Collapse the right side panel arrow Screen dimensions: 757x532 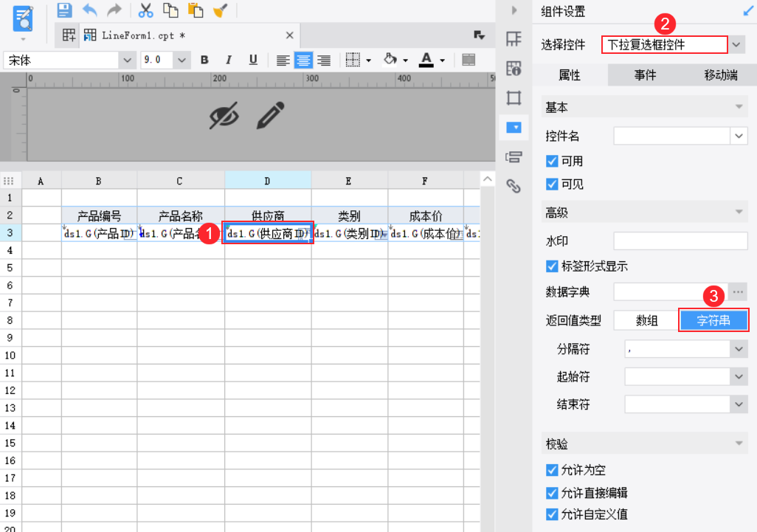(x=514, y=10)
